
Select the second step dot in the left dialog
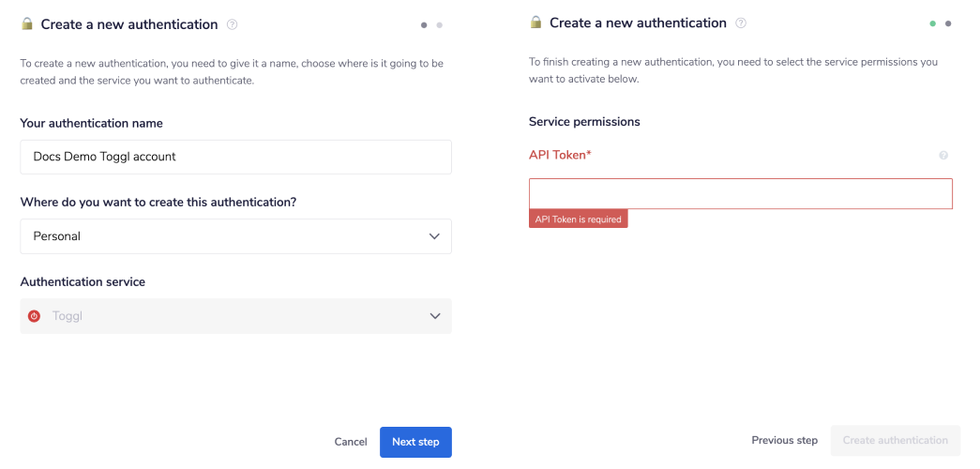pos(440,25)
